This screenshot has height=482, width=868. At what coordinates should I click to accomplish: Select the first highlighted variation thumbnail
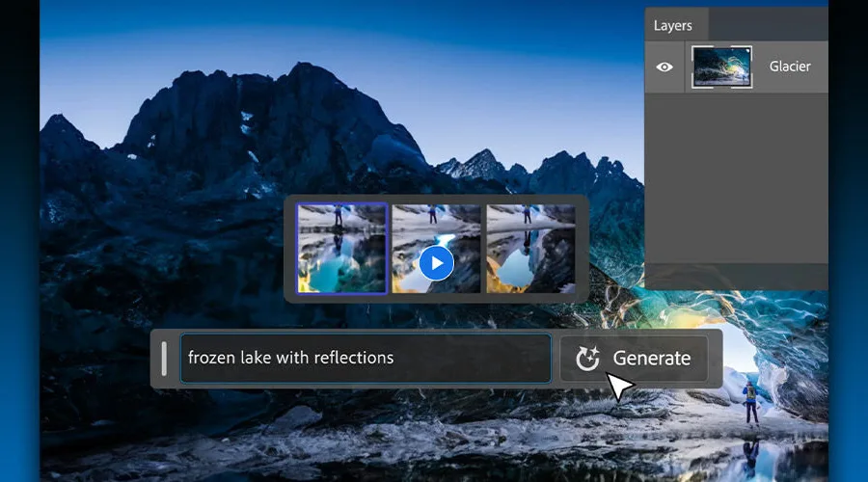coord(341,248)
